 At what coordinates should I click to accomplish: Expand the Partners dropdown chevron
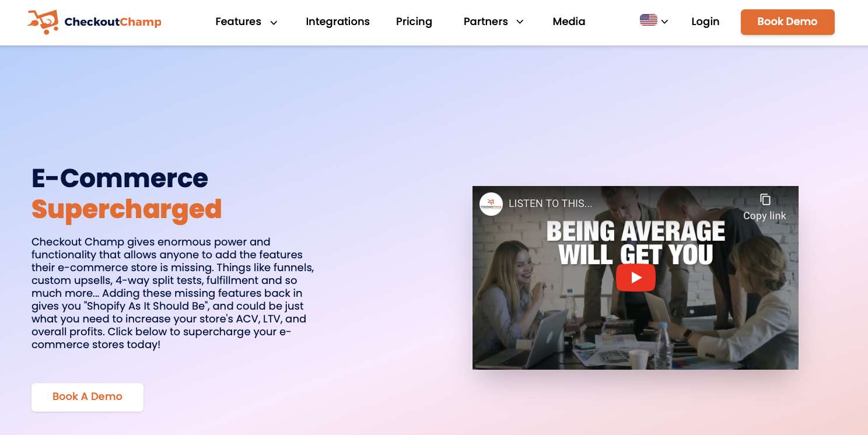pos(520,22)
